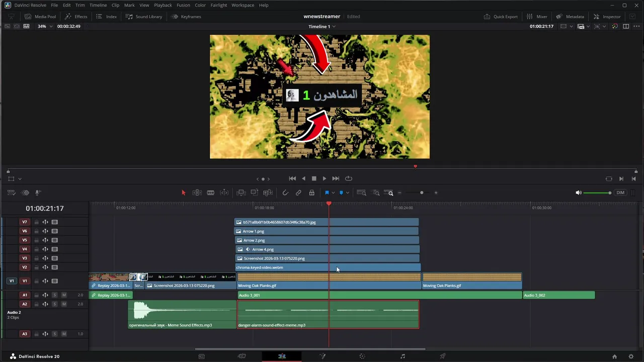644x362 pixels.
Task: Open the Media Pool panel
Action: [41, 17]
